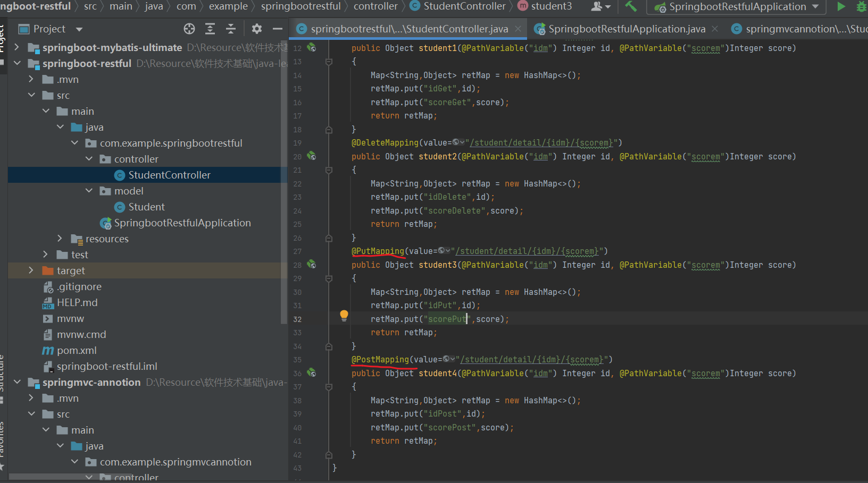Place cursor on line 32 scorePut string
The image size is (868, 483).
[447, 319]
